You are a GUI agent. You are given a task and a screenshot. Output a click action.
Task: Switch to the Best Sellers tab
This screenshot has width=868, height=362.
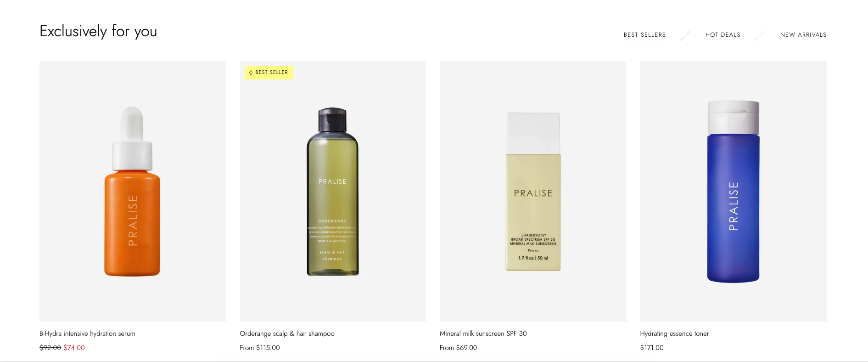pyautogui.click(x=644, y=35)
